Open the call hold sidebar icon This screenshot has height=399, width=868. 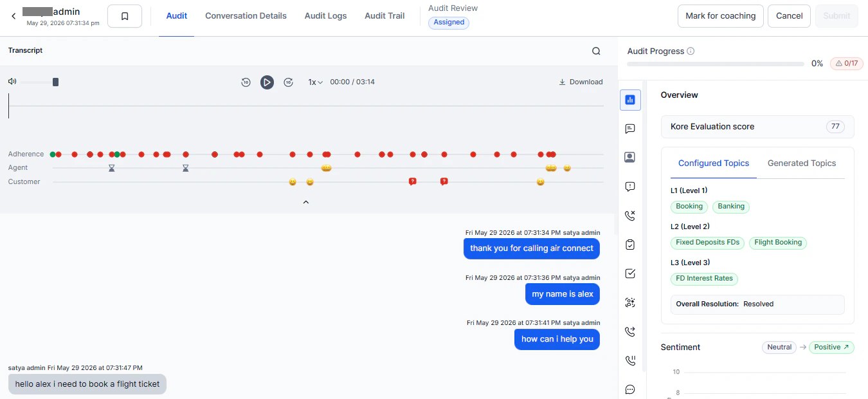pos(630,360)
